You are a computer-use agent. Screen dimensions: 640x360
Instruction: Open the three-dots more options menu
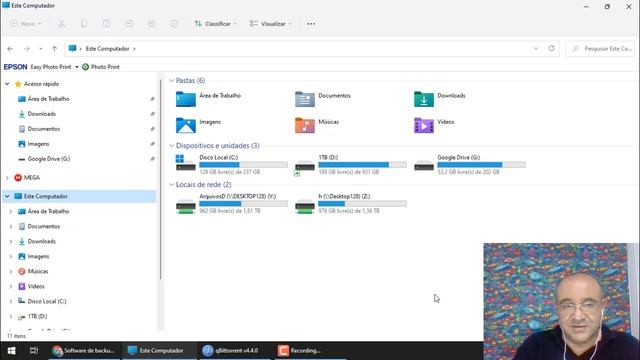[311, 24]
